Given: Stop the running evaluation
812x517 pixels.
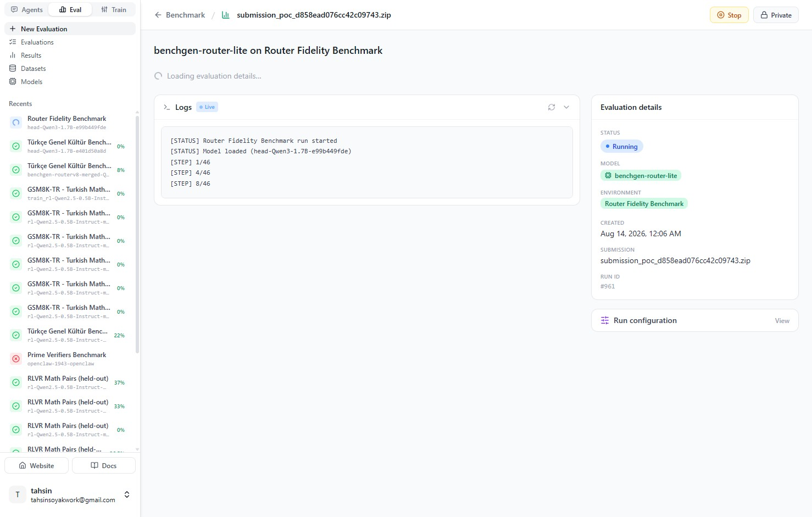Looking at the screenshot, I should point(729,15).
